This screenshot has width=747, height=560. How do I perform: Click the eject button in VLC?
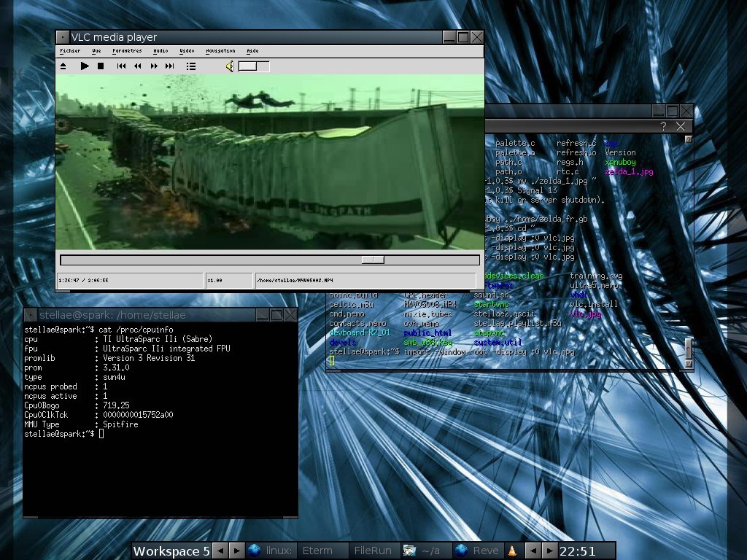[63, 66]
